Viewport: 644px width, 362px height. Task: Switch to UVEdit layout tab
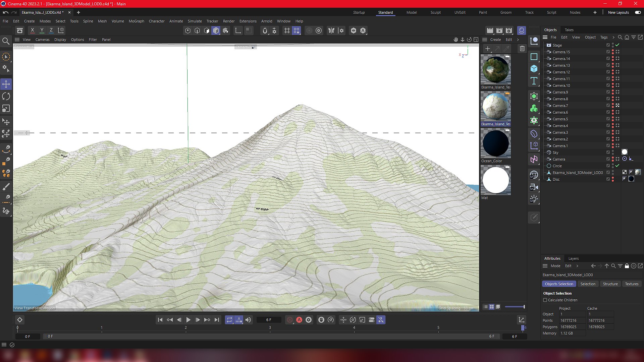[460, 12]
